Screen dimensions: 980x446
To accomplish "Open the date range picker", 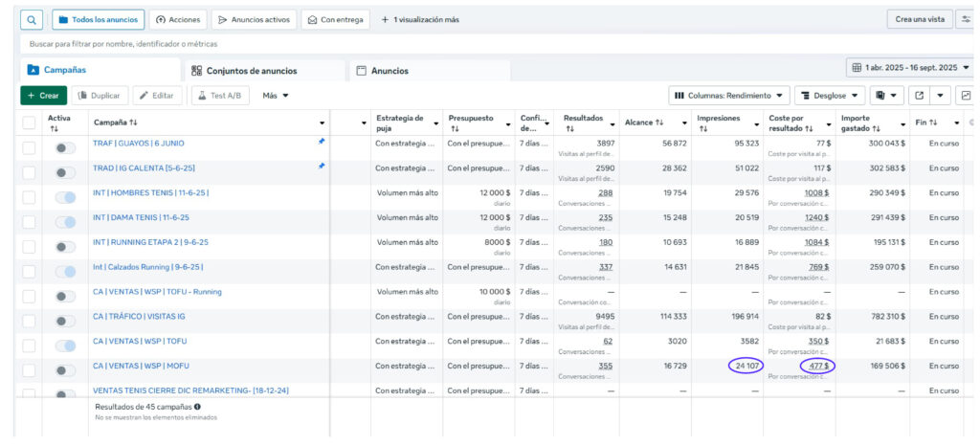I will (908, 68).
